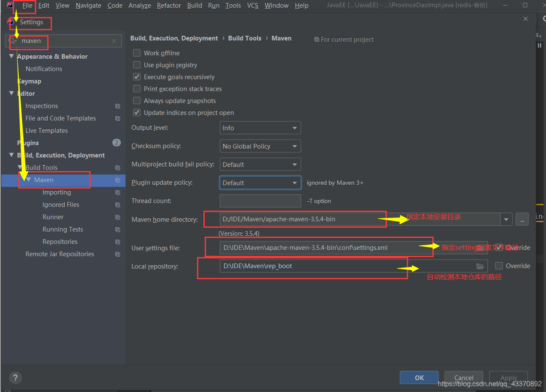Click the ellipsis browse button for Maven home
The image size is (546, 392).
coord(522,219)
